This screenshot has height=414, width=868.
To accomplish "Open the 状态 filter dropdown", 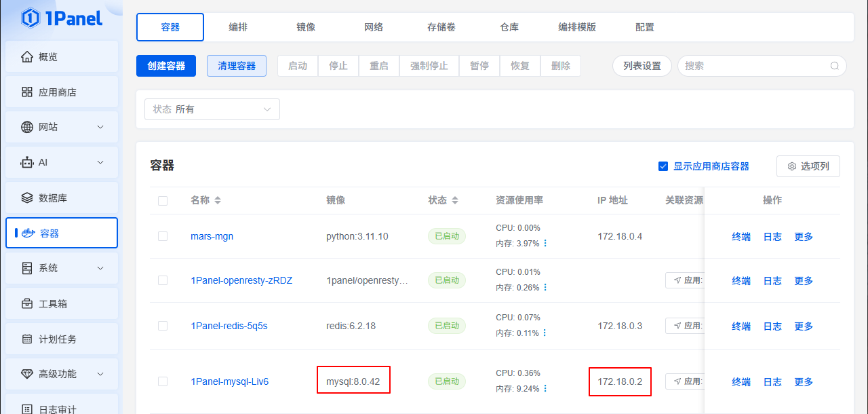I will coord(212,109).
